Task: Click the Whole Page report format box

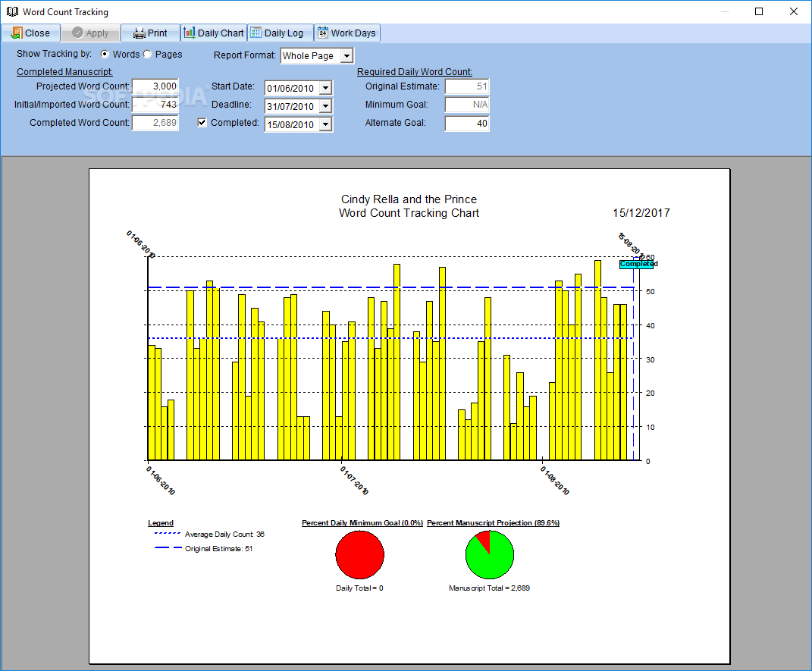Action: (x=317, y=56)
